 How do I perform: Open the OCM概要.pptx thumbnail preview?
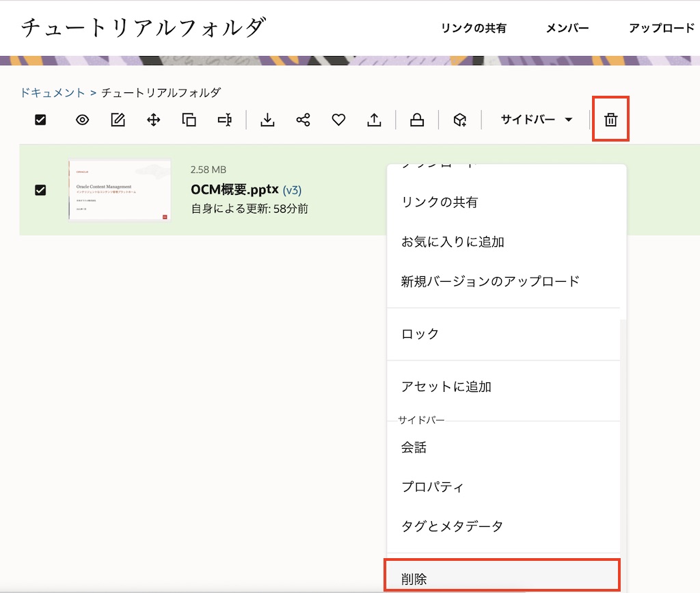[x=120, y=190]
